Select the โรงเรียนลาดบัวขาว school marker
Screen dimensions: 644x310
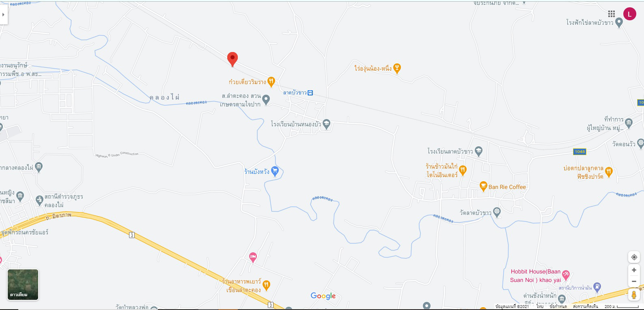coord(478,151)
